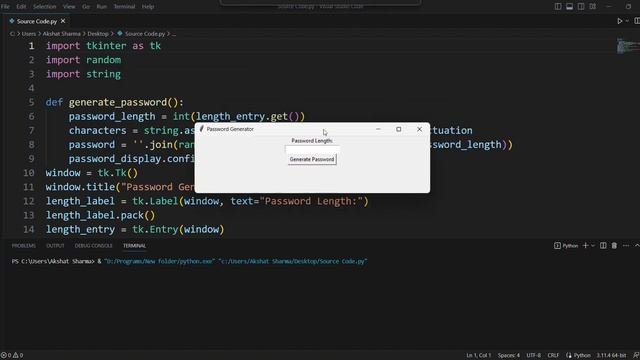
Task: Click Spaces: 4 indentation setting
Action: (x=509, y=356)
